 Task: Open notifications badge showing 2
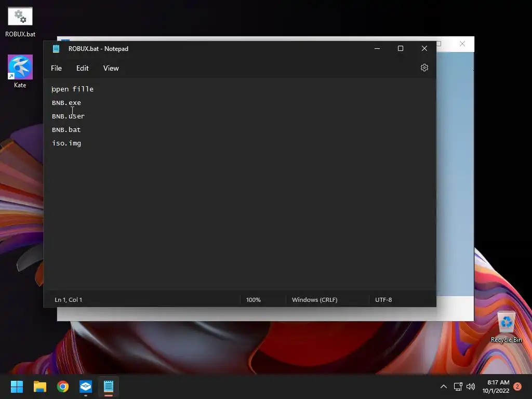tap(517, 387)
